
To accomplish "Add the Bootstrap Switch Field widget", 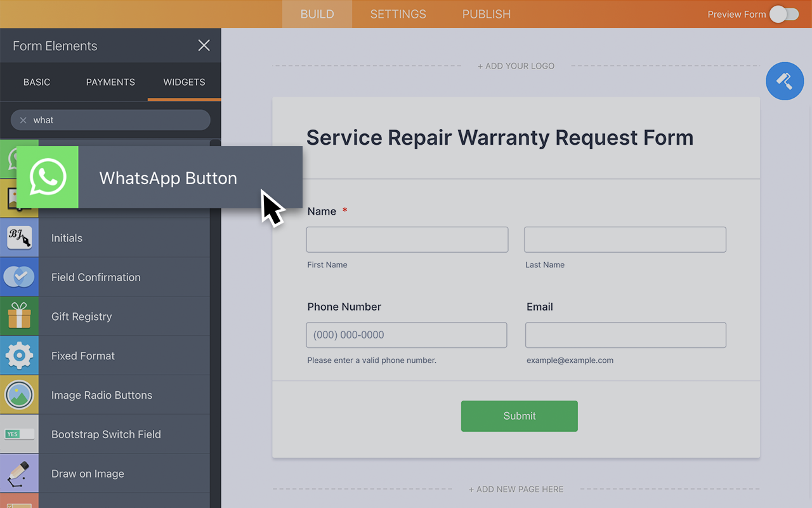I will pos(106,434).
